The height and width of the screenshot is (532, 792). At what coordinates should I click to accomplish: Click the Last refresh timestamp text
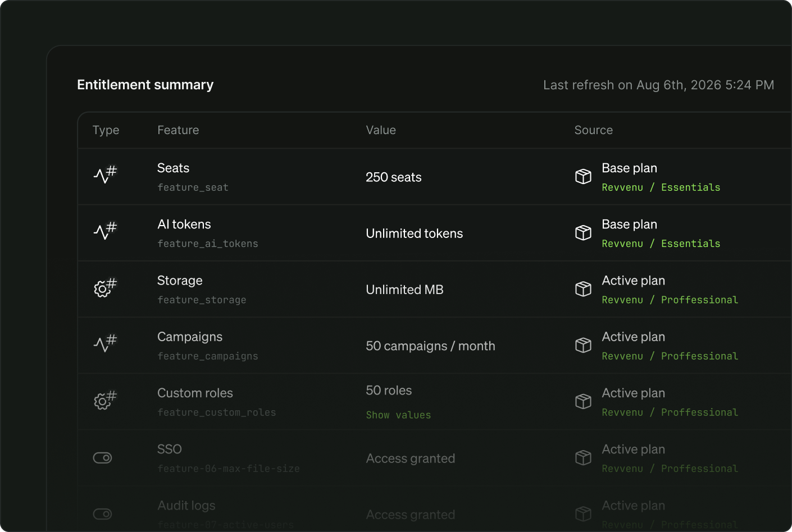click(x=658, y=85)
